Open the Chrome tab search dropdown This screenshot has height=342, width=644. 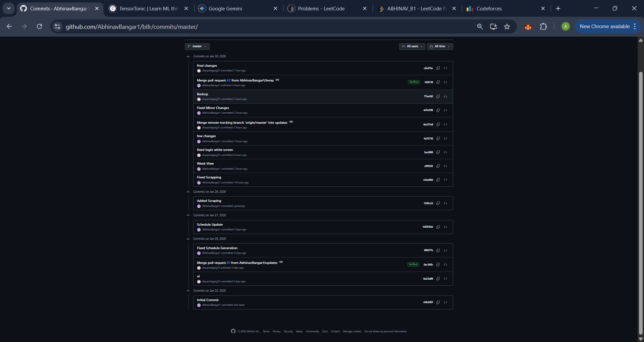[9, 8]
